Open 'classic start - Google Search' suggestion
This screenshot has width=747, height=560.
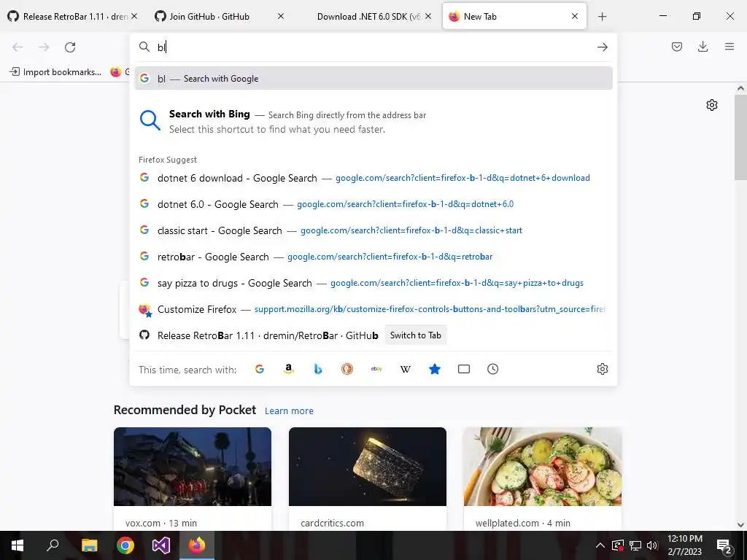tap(373, 230)
